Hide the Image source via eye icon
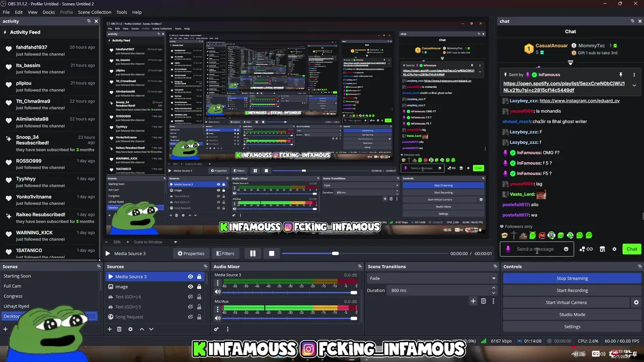Screen dimensions: 644x362 [190, 287]
